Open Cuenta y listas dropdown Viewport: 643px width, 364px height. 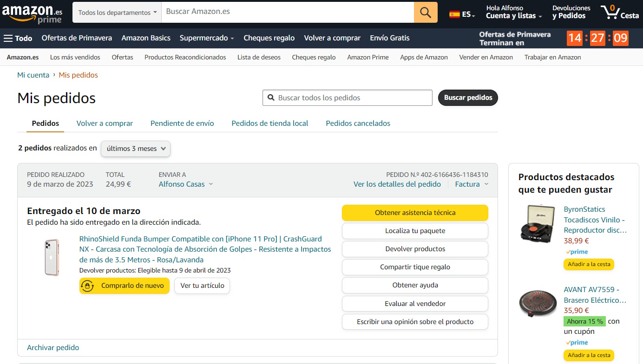pyautogui.click(x=514, y=12)
